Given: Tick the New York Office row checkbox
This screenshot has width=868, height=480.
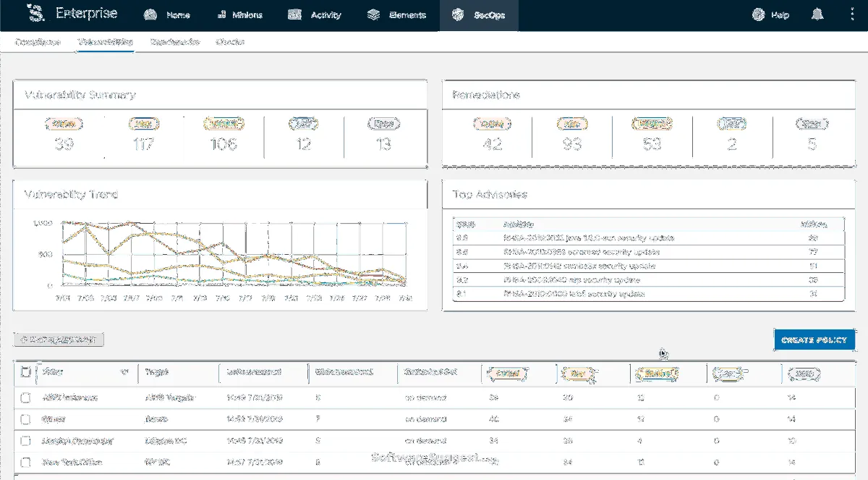Looking at the screenshot, I should pyautogui.click(x=25, y=462).
